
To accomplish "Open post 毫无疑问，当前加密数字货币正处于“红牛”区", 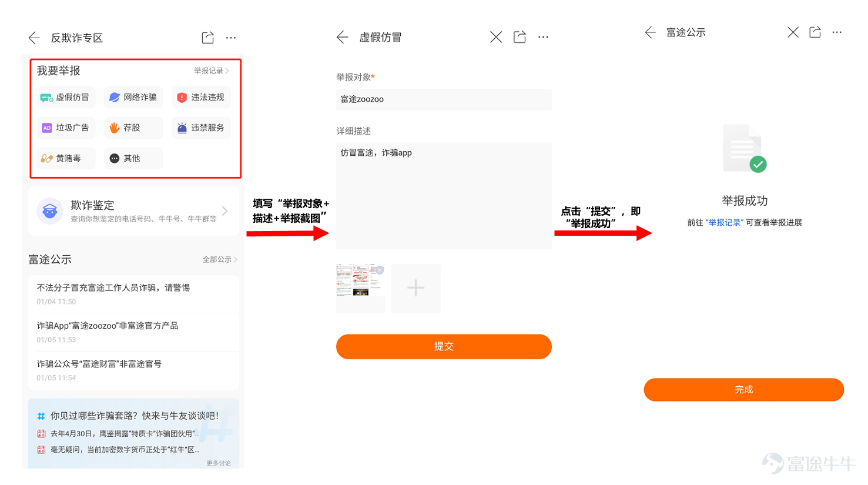I will coord(118,449).
